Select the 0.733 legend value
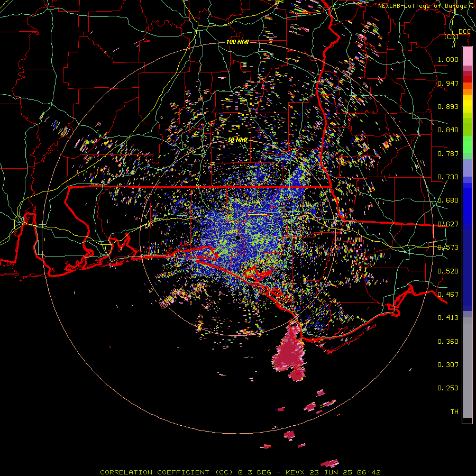The image size is (476, 476). [x=448, y=177]
